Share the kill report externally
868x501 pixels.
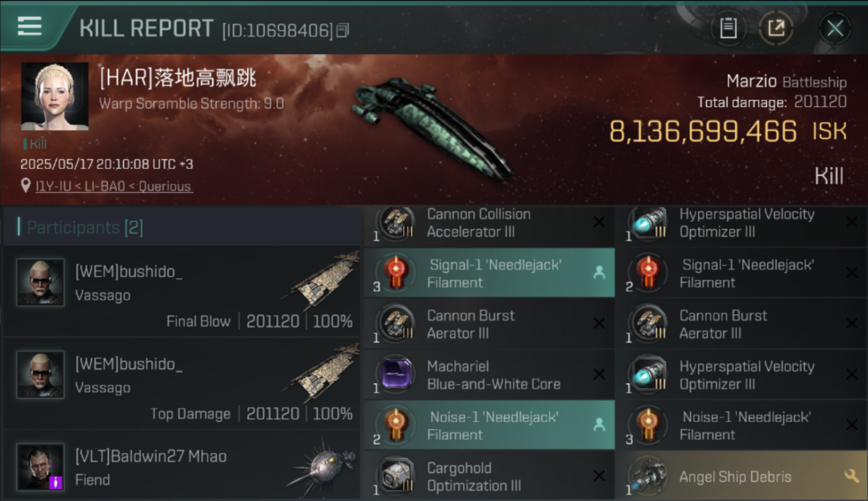(776, 28)
